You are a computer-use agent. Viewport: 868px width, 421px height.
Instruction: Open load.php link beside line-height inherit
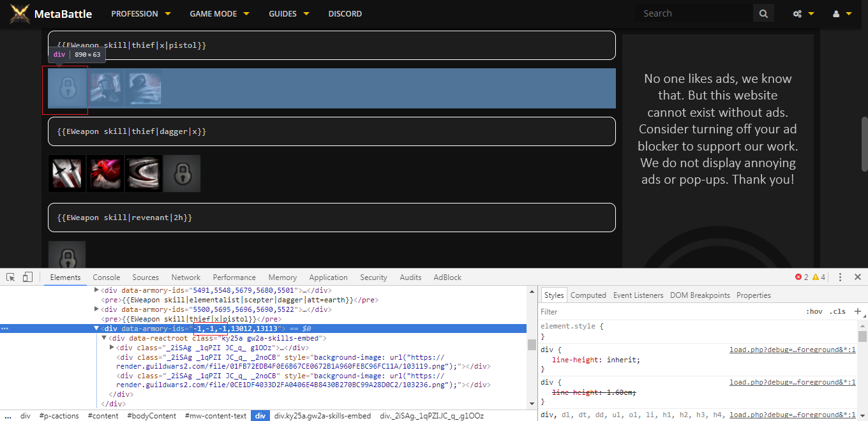click(792, 350)
